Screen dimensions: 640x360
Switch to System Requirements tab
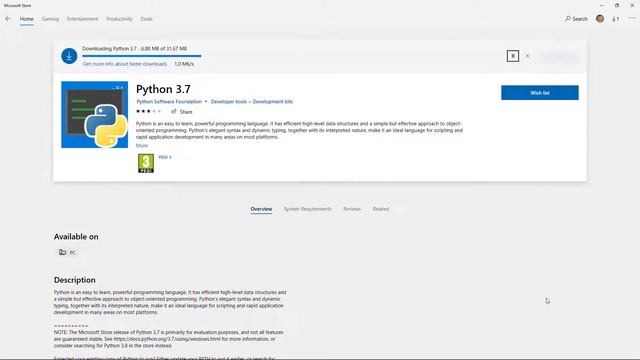(307, 209)
